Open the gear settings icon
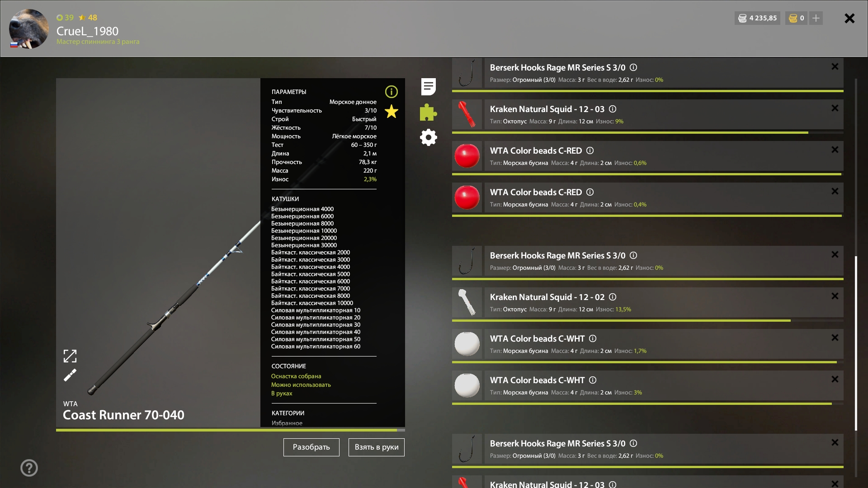 point(428,137)
